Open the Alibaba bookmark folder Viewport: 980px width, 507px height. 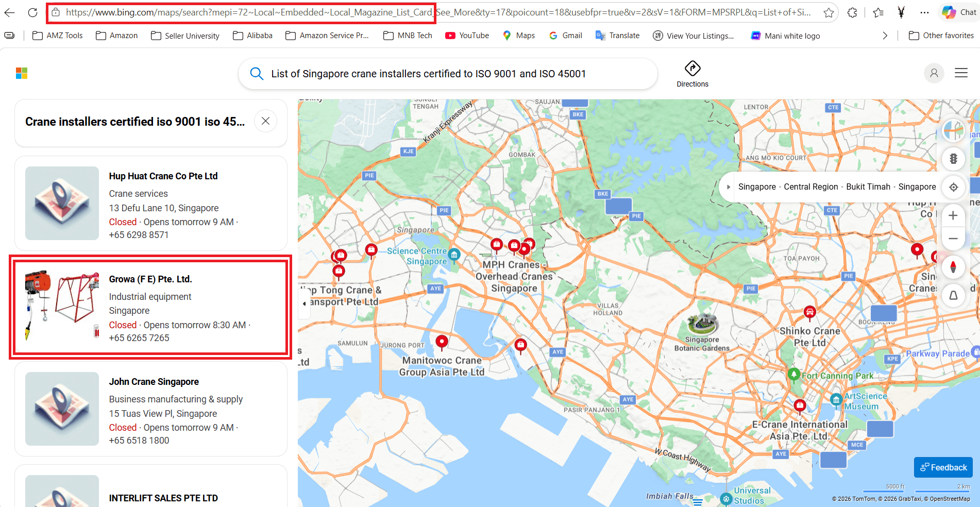252,36
